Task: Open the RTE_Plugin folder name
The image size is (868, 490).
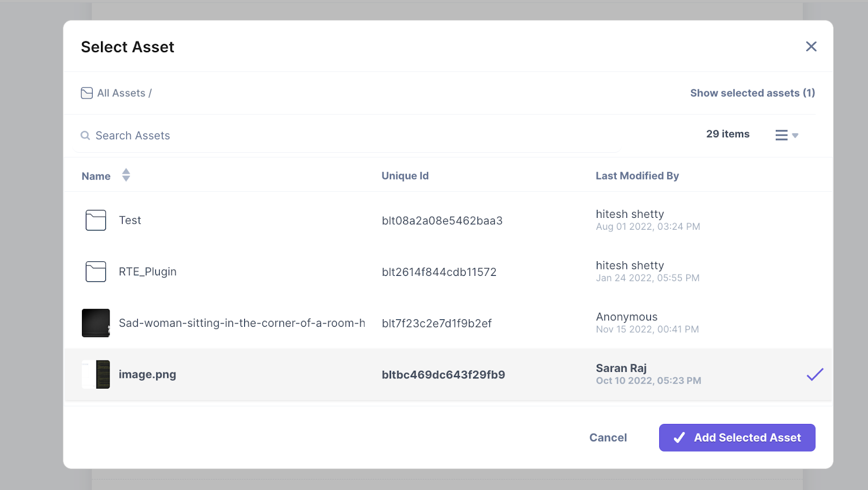Action: [x=148, y=272]
